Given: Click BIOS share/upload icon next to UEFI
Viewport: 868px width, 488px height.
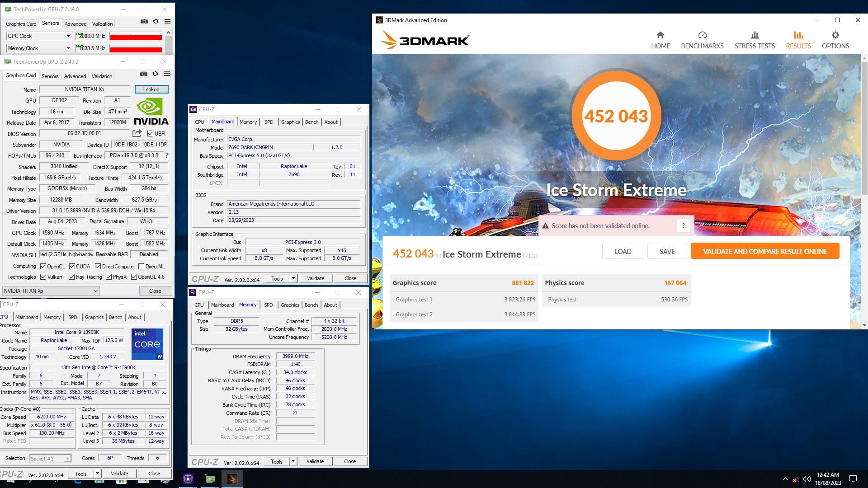Looking at the screenshot, I should 137,133.
